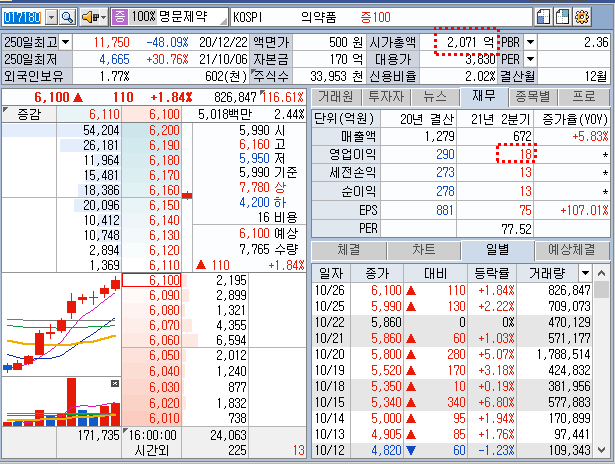Viewport: 615px width, 464px height.
Task: Close the mini volume chart with X icon
Action: (115, 383)
